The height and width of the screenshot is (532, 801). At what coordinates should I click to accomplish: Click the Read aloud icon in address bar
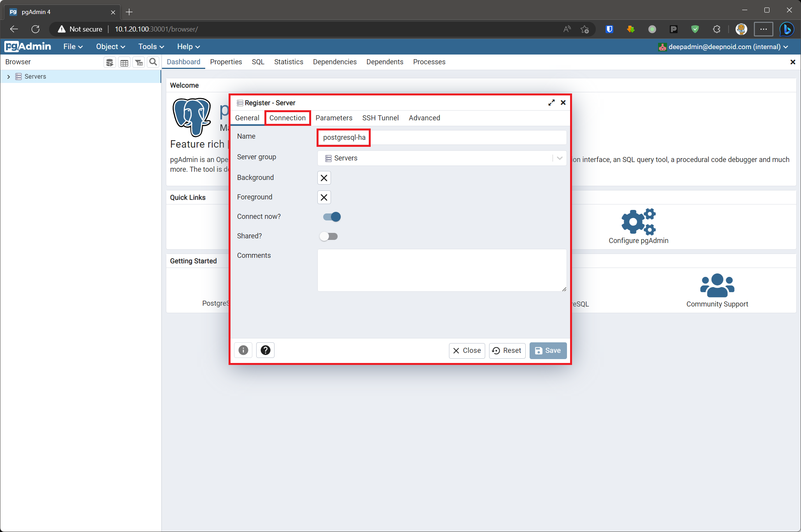click(x=567, y=29)
